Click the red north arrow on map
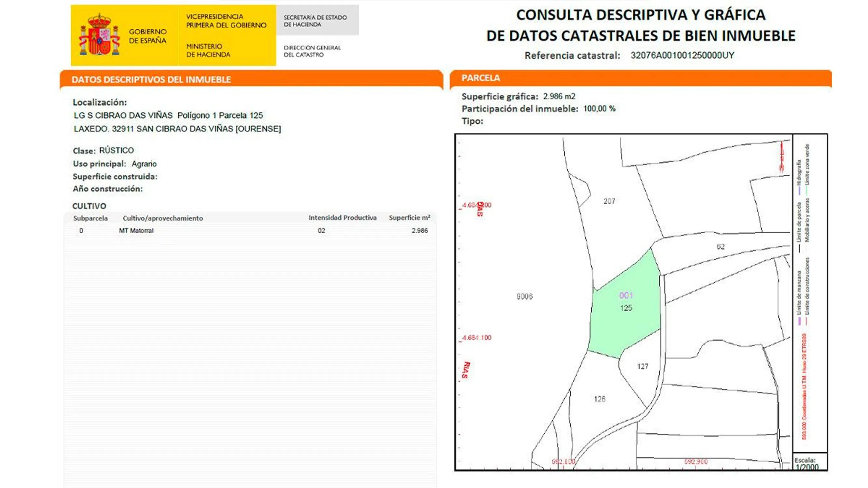Viewport: 868px width, 488px height. click(x=782, y=157)
